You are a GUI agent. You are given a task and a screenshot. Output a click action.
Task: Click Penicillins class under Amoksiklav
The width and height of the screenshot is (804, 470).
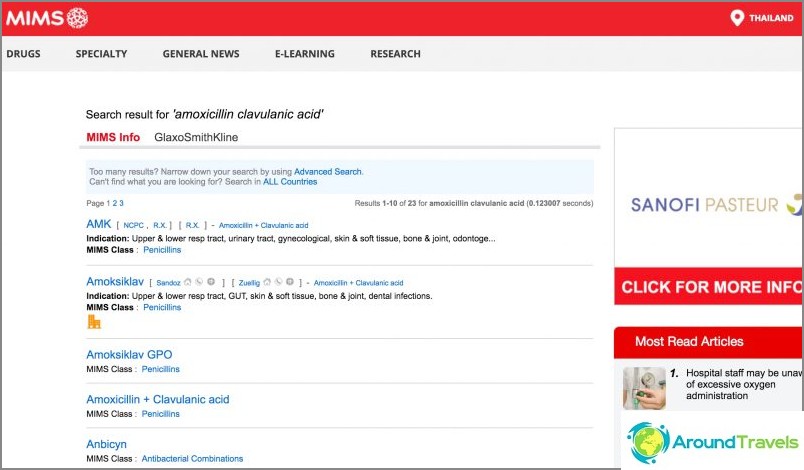tap(162, 308)
